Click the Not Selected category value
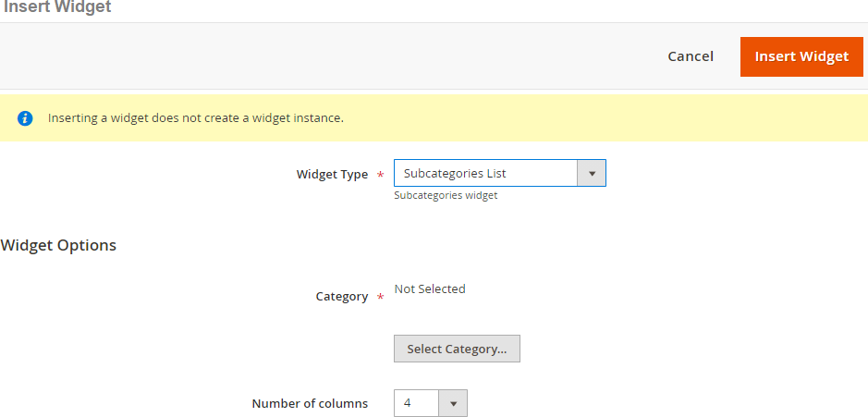This screenshot has height=417, width=868. click(430, 289)
